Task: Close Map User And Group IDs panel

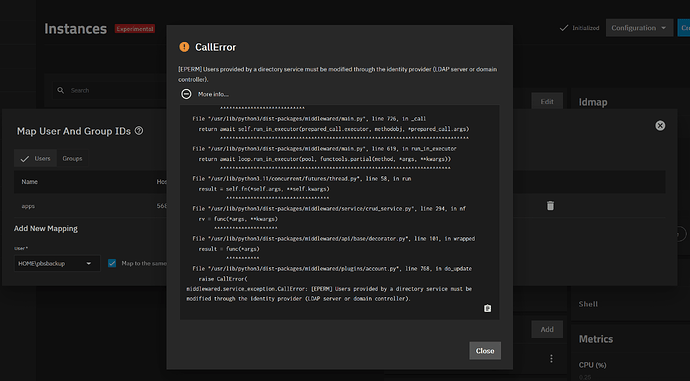Action: click(x=660, y=126)
